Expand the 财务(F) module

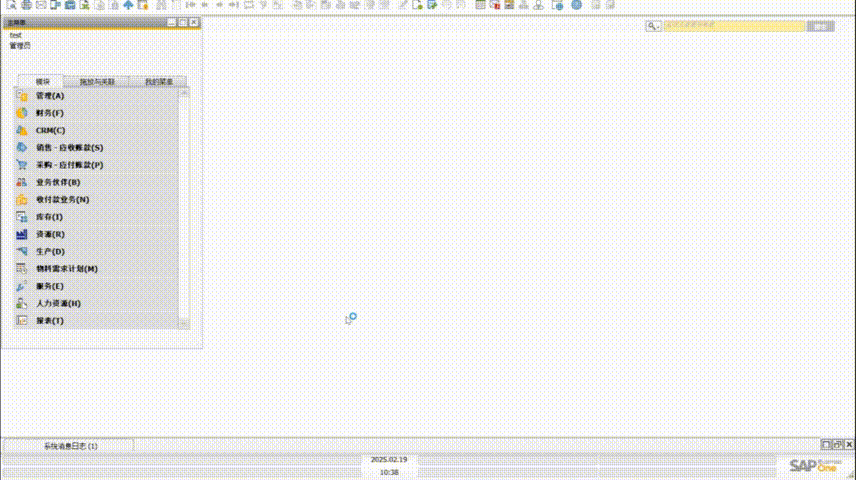tap(50, 113)
